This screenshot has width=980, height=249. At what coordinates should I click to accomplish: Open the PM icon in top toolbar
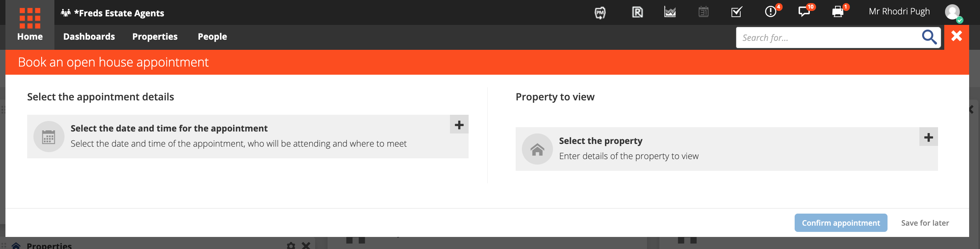tap(600, 13)
